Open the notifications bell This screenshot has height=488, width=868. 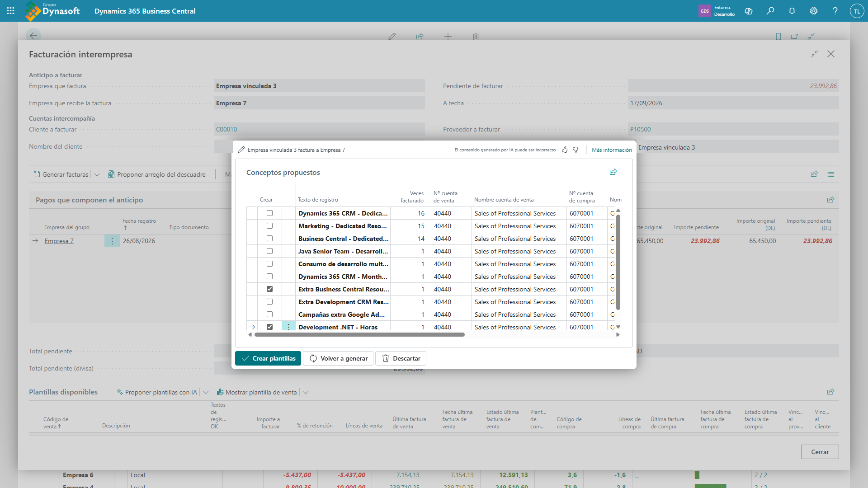(792, 11)
